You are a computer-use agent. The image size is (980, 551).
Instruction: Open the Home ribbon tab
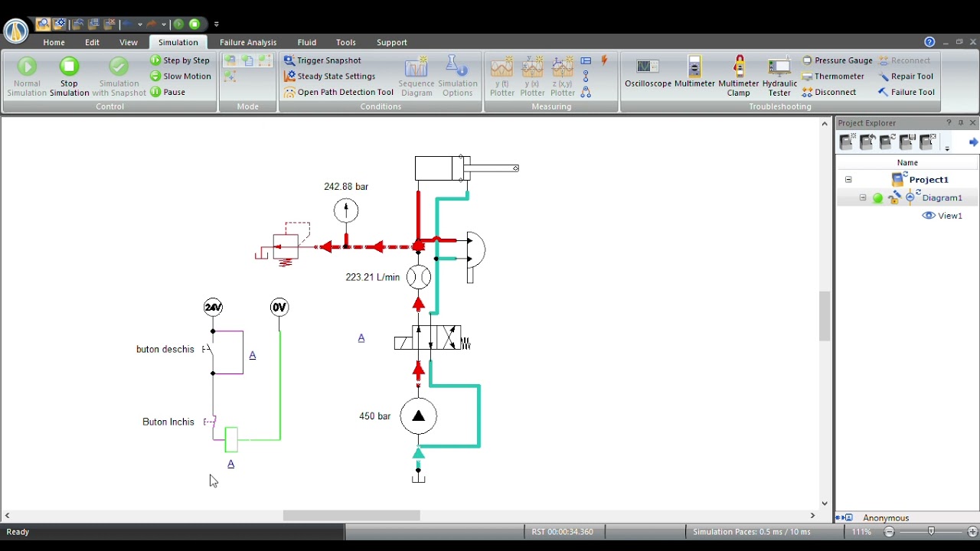(x=54, y=42)
